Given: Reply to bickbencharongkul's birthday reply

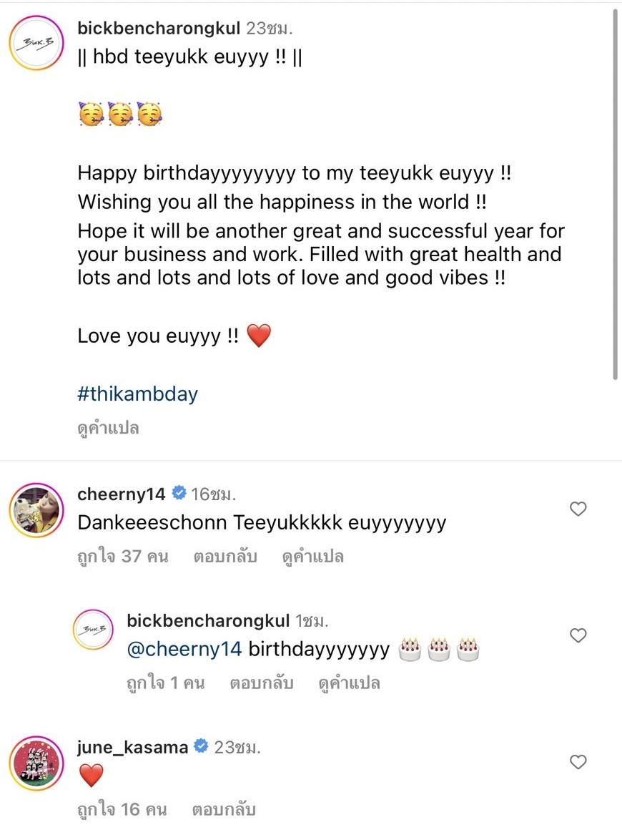Looking at the screenshot, I should [261, 683].
